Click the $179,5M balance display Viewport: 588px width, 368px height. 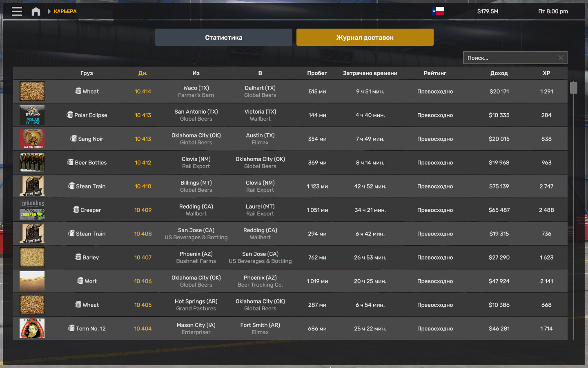tap(488, 11)
